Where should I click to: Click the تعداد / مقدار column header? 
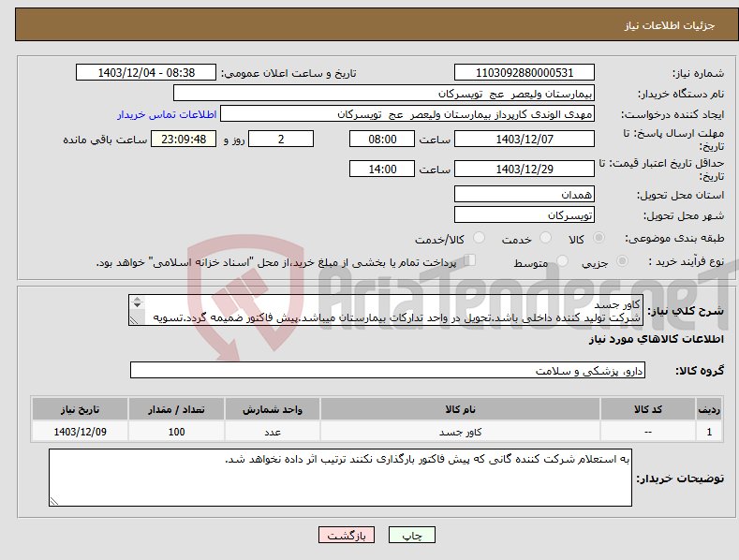click(x=176, y=409)
